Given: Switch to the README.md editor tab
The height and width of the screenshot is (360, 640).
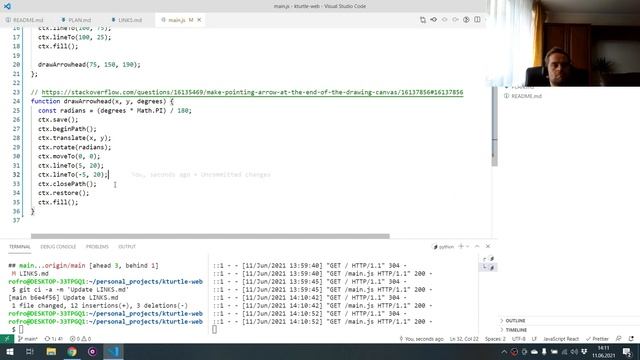Looking at the screenshot, I should (24, 20).
